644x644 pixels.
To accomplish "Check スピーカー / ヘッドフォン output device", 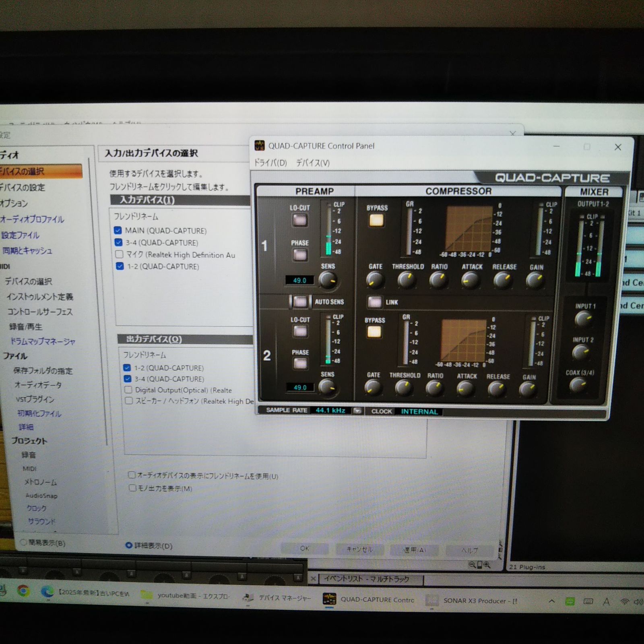I will pos(129,400).
